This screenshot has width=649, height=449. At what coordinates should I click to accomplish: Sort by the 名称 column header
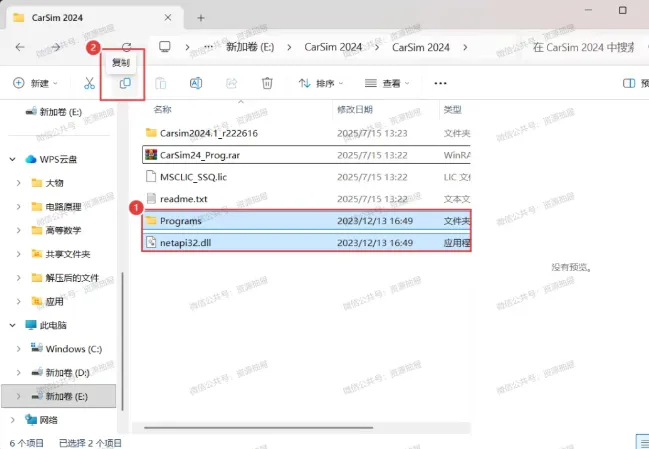[162, 110]
